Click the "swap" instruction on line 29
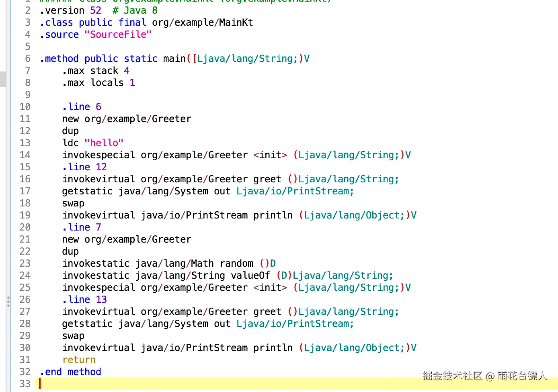558x392 pixels. click(74, 336)
